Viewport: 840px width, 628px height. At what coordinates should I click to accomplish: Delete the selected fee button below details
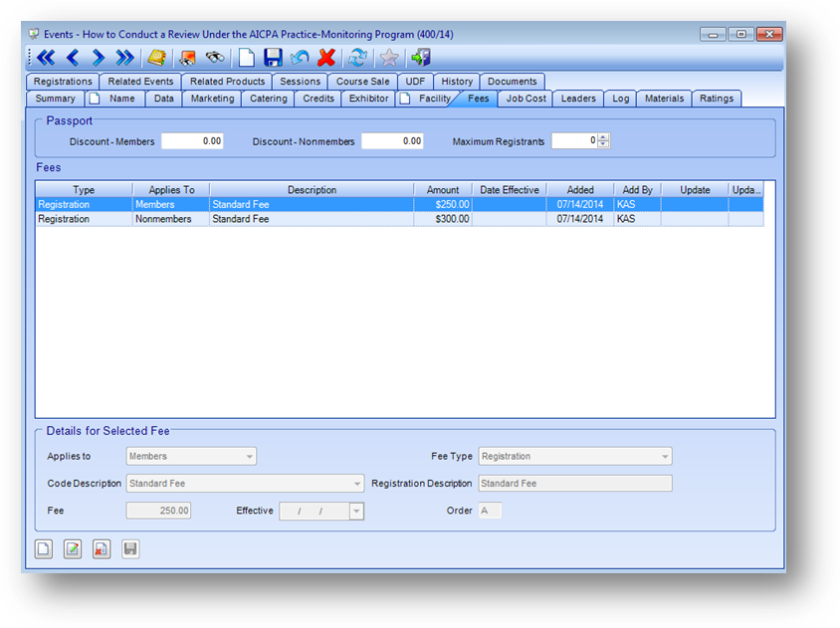click(x=102, y=548)
